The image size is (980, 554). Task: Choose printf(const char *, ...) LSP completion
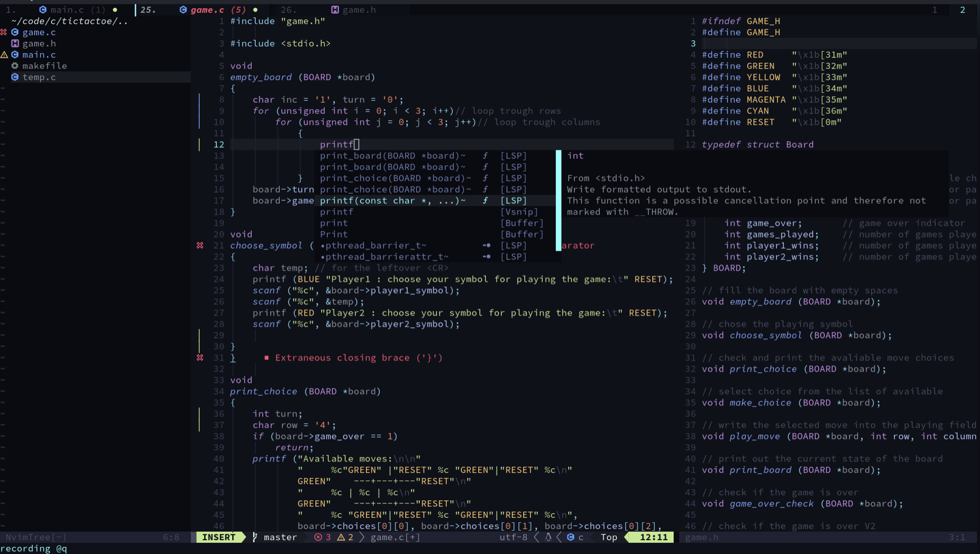pyautogui.click(x=435, y=201)
